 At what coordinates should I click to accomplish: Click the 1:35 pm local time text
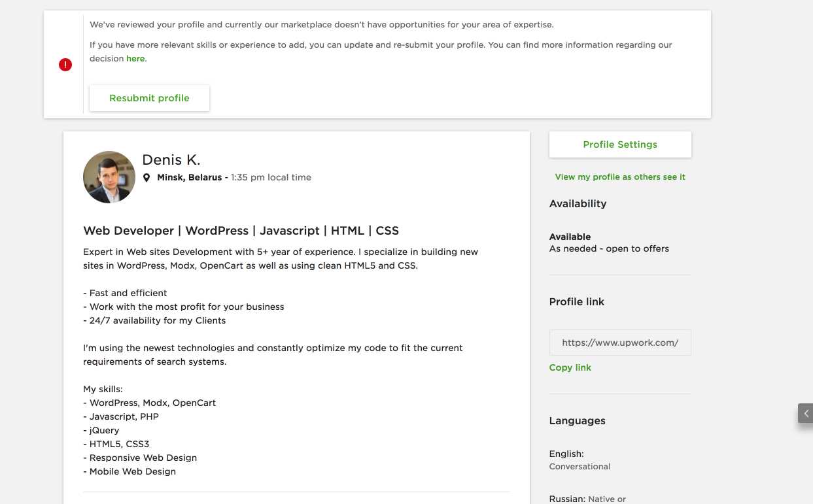(x=271, y=178)
